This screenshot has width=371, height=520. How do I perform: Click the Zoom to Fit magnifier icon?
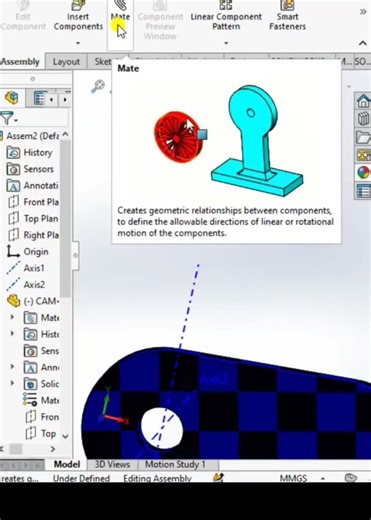click(98, 86)
